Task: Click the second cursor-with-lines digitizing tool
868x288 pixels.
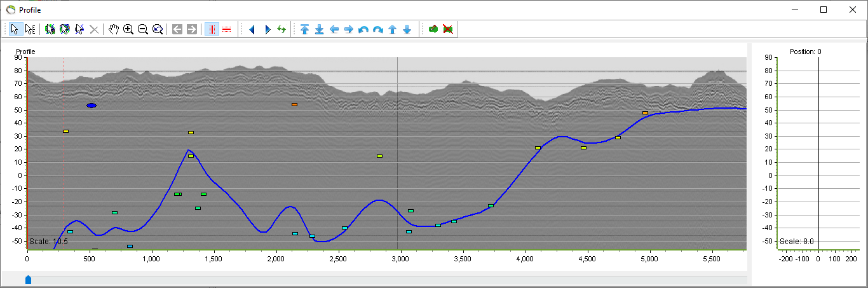Action: [65, 29]
